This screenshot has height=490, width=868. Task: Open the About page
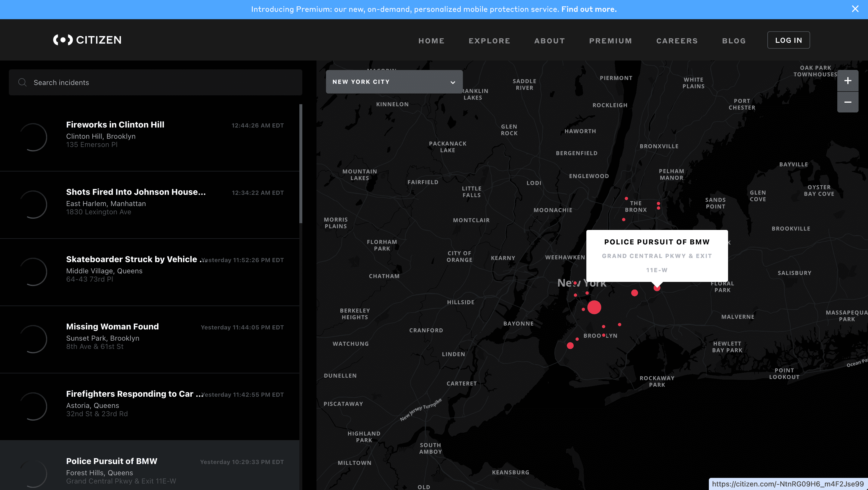[x=549, y=41]
